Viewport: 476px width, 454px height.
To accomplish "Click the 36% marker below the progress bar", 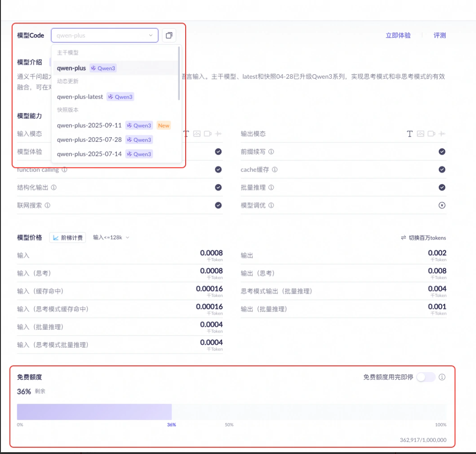I will coord(172,425).
